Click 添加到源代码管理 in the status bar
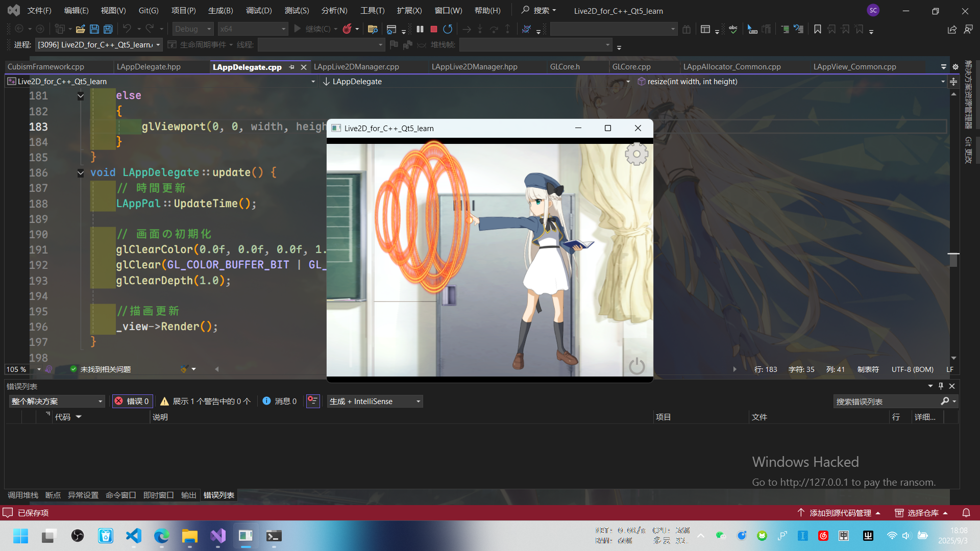 coord(840,513)
